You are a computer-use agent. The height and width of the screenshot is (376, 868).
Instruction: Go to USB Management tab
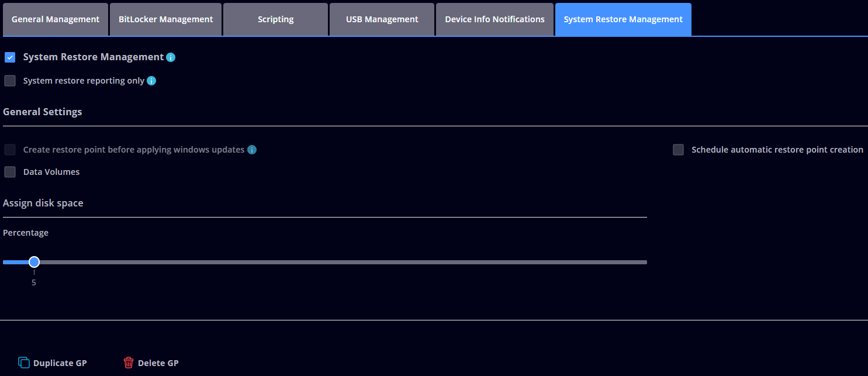click(382, 19)
